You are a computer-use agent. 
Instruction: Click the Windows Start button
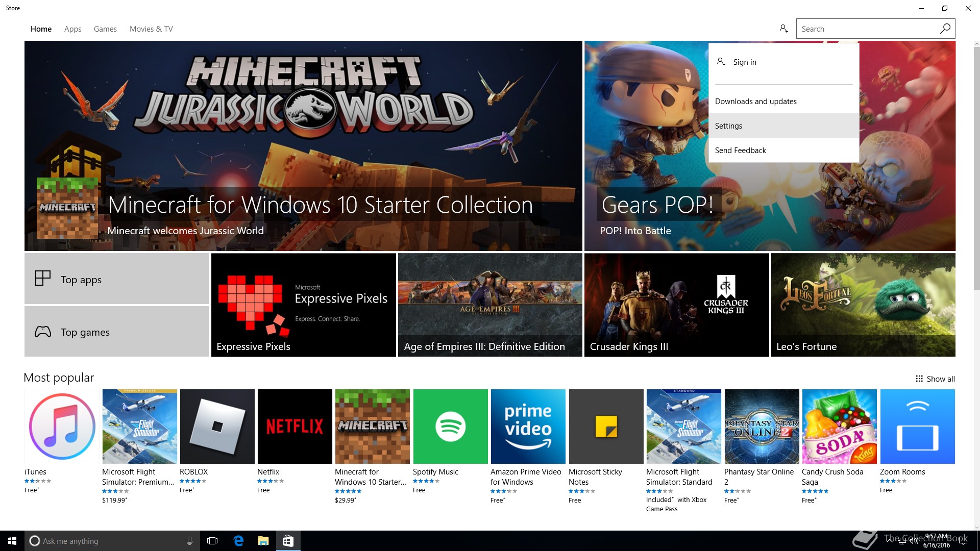12,541
